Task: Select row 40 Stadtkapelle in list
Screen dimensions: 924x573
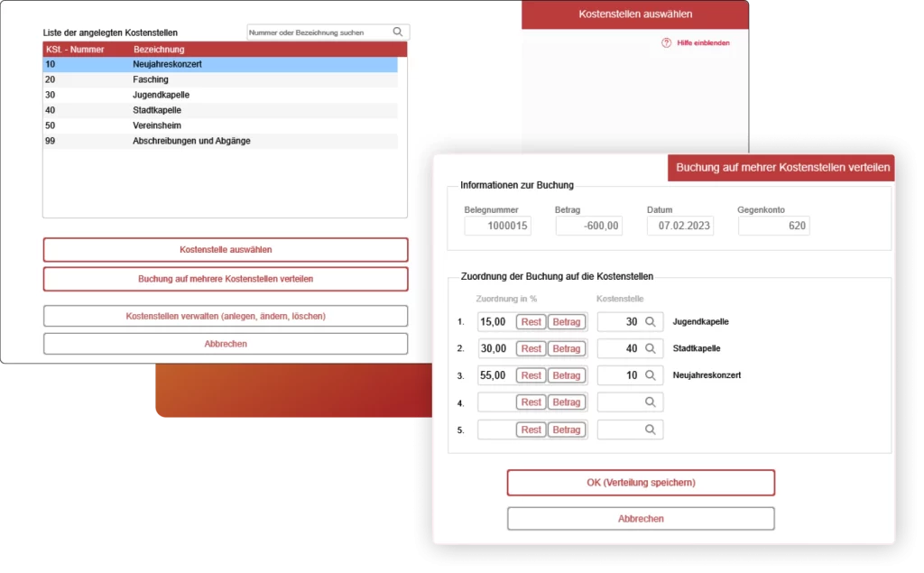Action: click(220, 110)
